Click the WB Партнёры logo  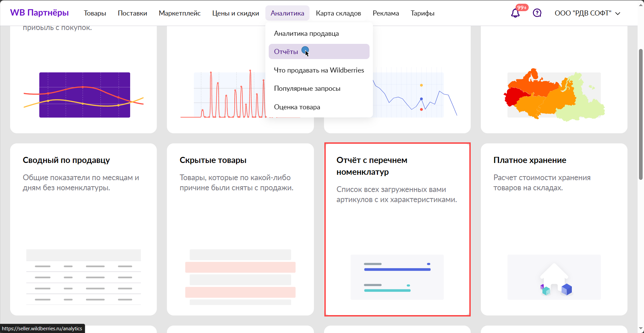pyautogui.click(x=39, y=13)
